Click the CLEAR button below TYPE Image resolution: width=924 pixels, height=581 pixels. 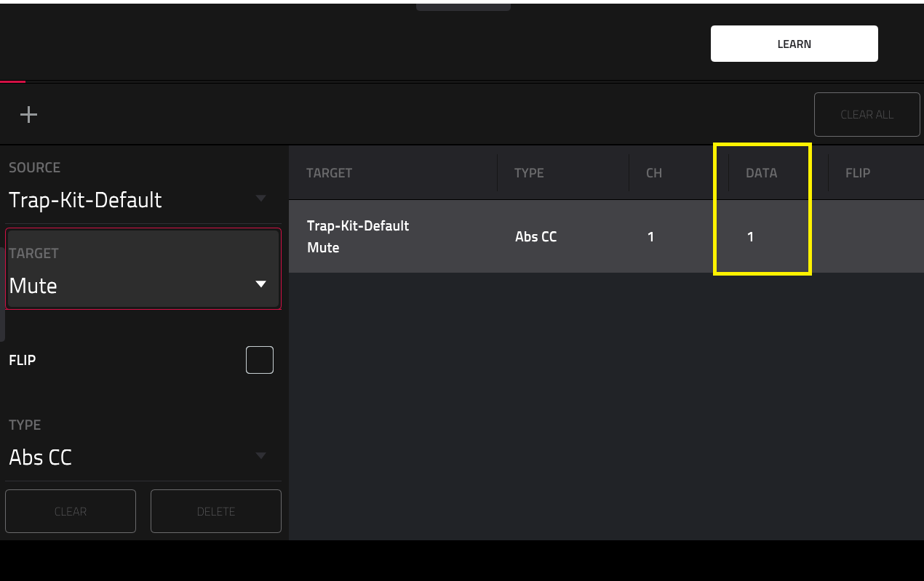point(71,511)
